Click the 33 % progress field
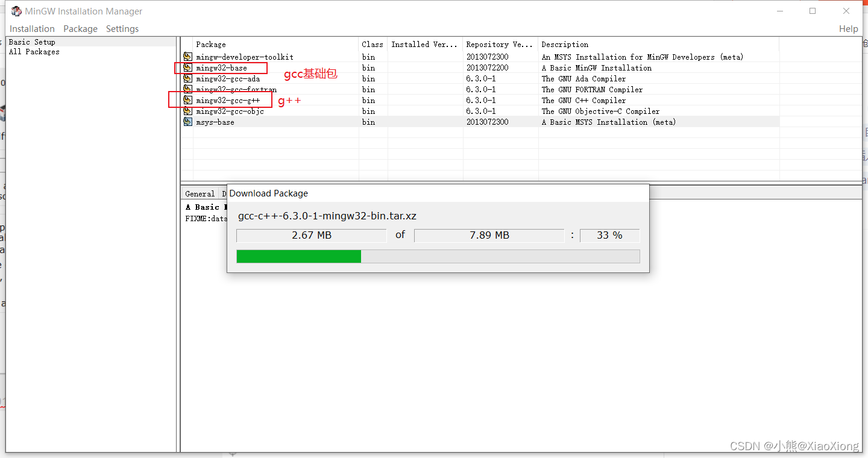 (x=609, y=235)
